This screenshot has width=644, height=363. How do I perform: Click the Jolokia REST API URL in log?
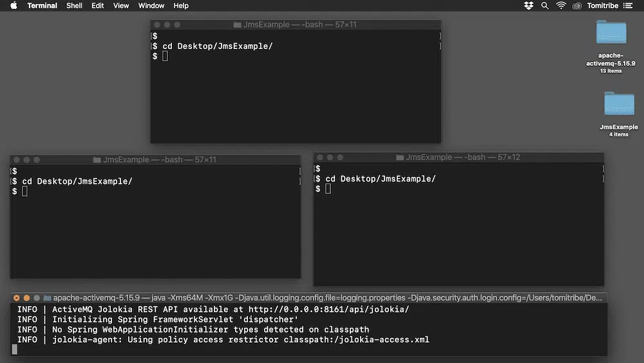(x=328, y=309)
